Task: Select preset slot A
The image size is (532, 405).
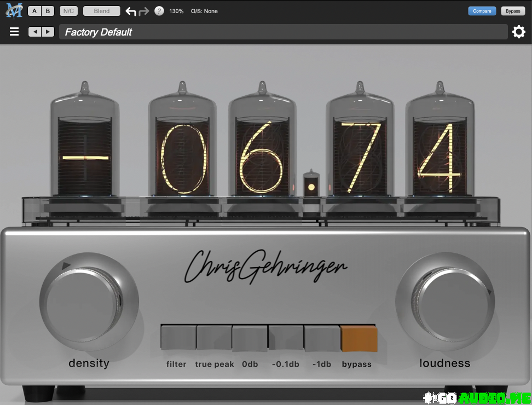Action: pos(34,11)
